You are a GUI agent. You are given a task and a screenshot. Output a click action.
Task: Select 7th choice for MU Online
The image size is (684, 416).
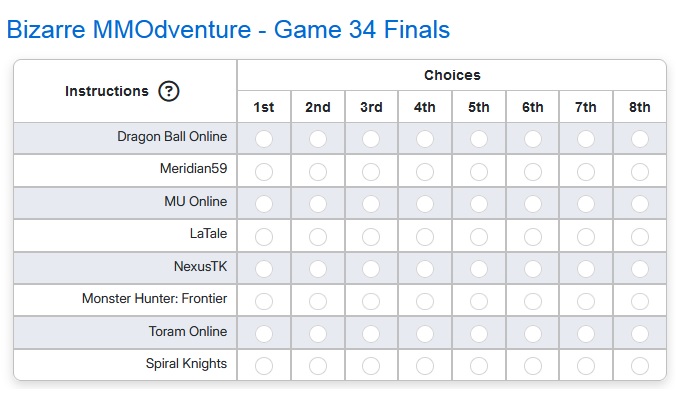click(x=586, y=204)
